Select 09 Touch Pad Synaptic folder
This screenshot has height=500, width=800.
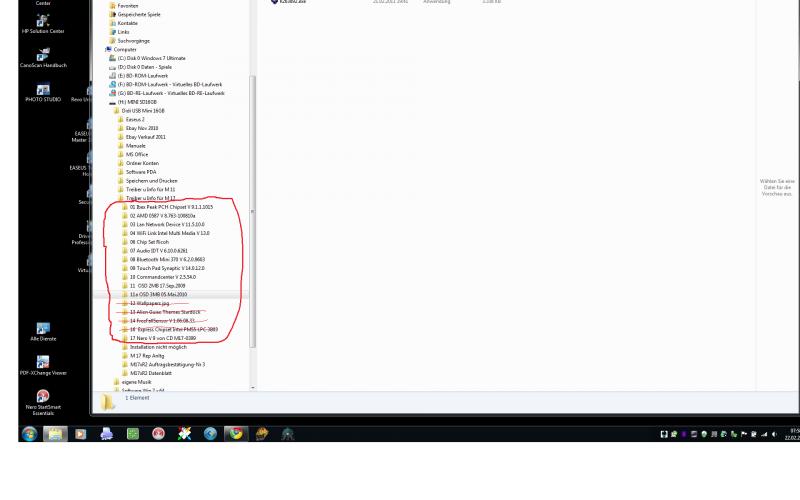coord(163,268)
